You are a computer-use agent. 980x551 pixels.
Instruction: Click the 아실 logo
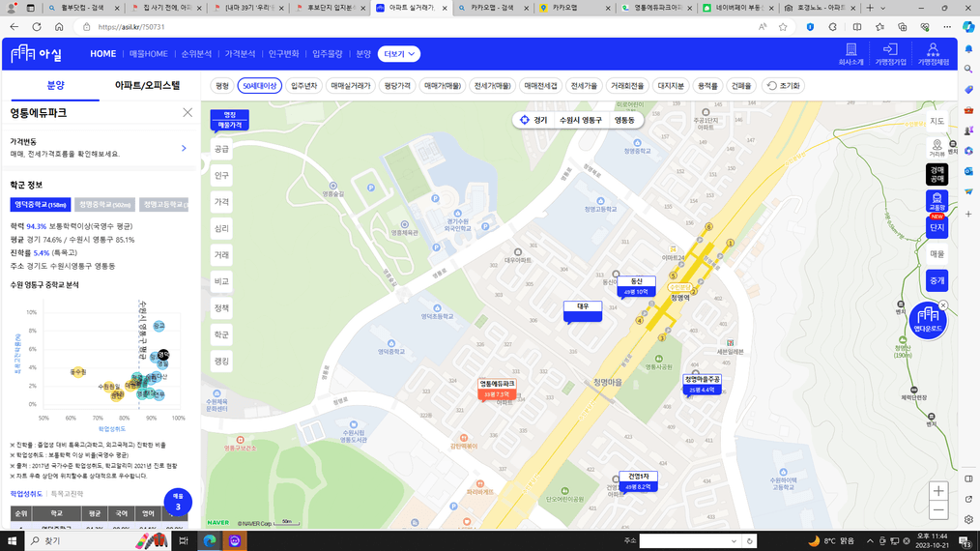tap(37, 54)
